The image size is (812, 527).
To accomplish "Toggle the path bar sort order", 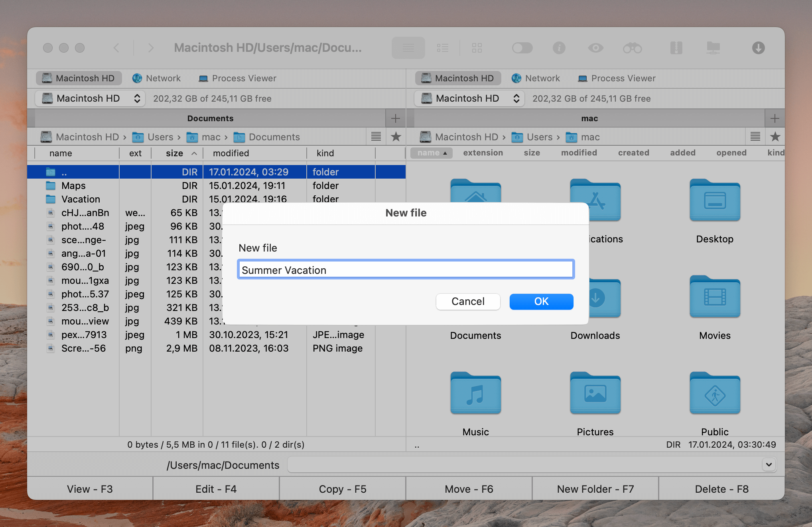I will 377,137.
